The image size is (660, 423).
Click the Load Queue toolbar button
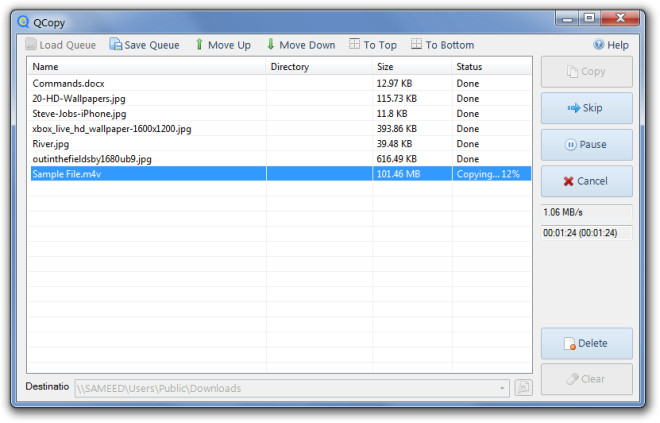[x=61, y=45]
